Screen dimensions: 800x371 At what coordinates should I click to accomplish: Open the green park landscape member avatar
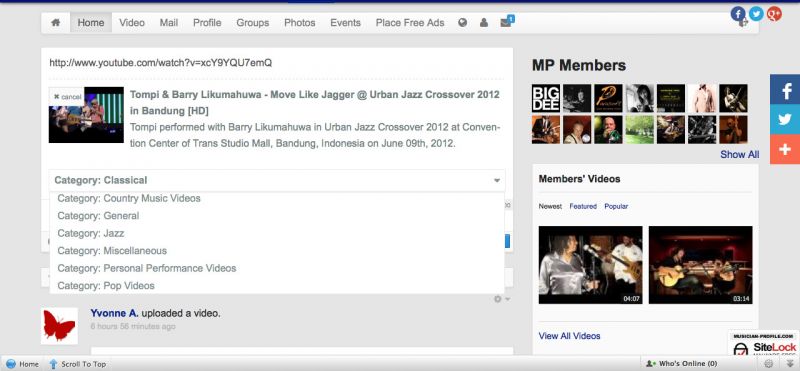click(x=639, y=129)
